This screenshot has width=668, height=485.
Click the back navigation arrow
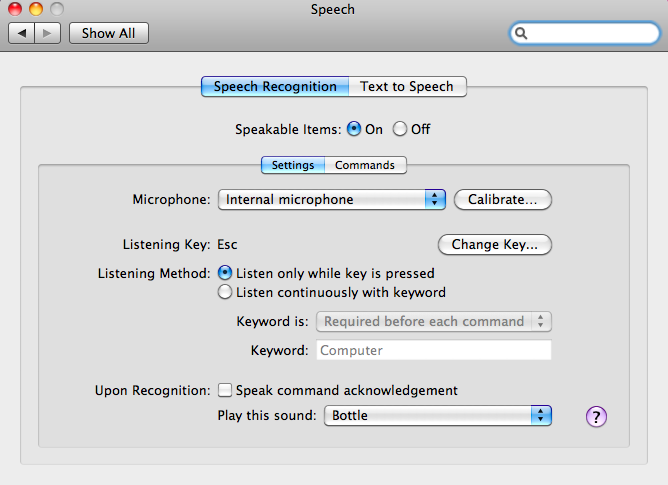22,33
